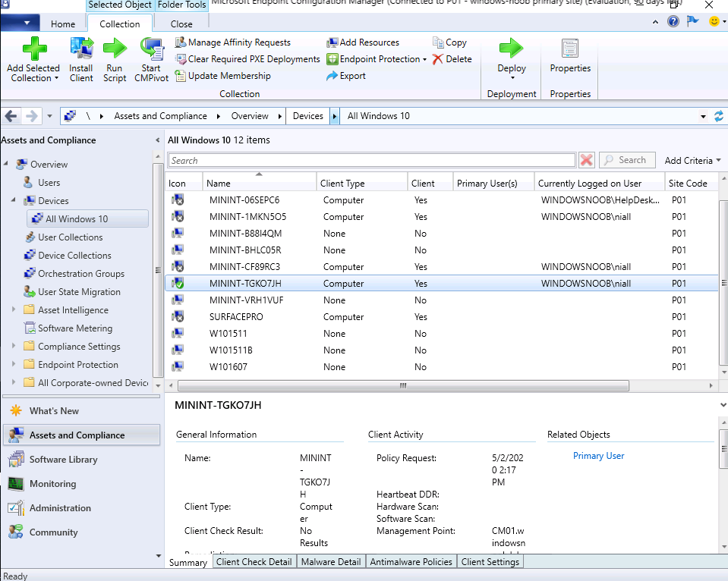Open the Folder Tools contextual tab
Screen dimensions: 728x581
click(181, 5)
